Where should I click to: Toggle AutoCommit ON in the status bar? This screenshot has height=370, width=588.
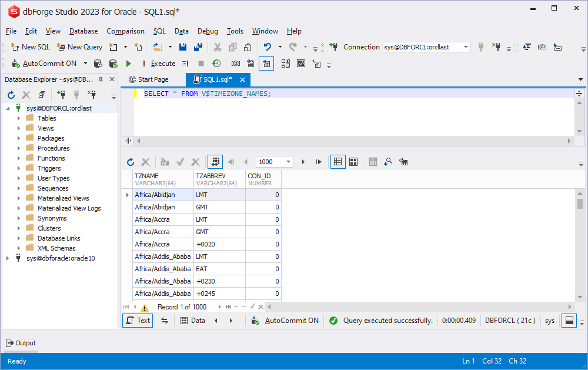click(285, 321)
